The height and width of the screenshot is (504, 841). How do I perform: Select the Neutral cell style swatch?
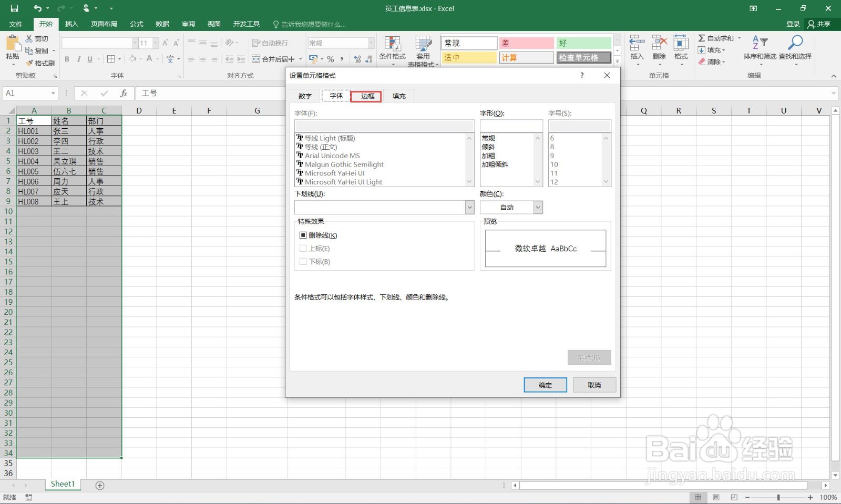pos(469,57)
